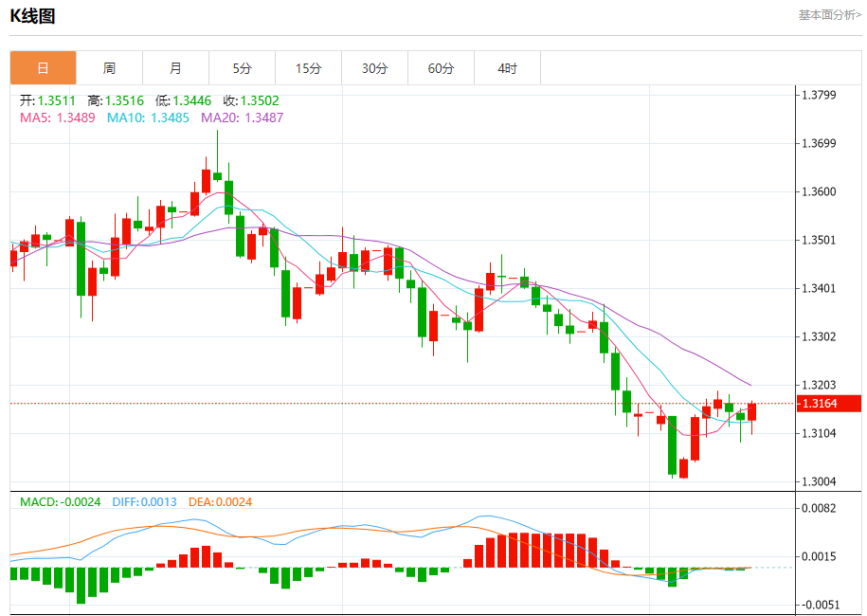Click the 1.3799 axis label

(x=819, y=95)
